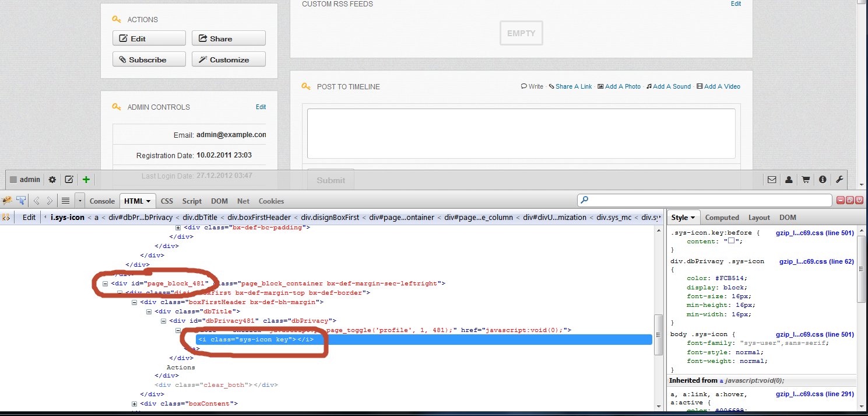This screenshot has width=868, height=416.
Task: Open the Style tab dropdown arrow
Action: pyautogui.click(x=693, y=218)
